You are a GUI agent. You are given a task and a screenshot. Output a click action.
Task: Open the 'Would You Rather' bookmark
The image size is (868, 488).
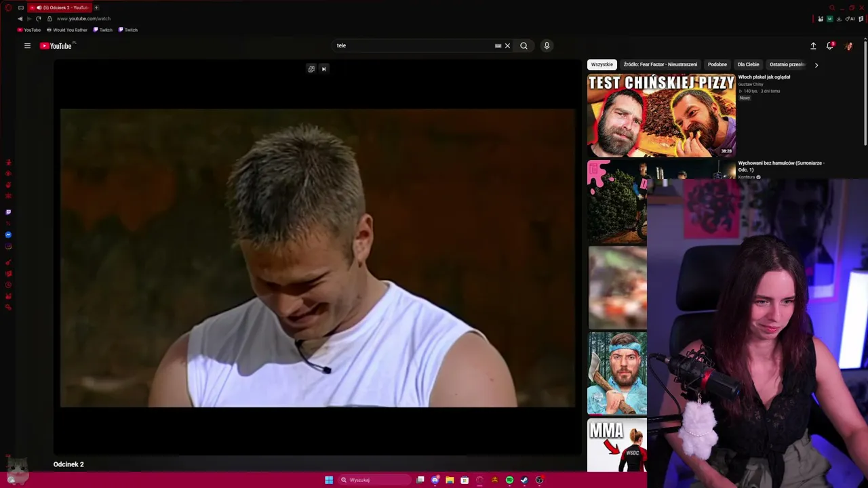[67, 30]
